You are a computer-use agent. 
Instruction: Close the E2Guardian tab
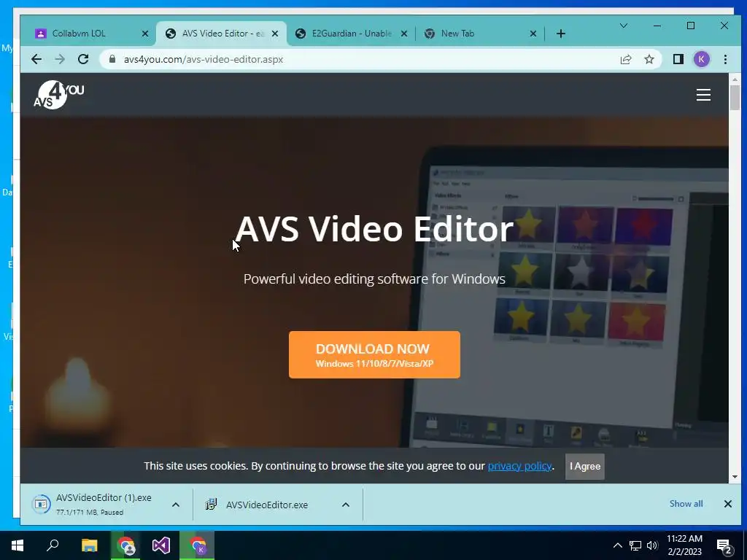[x=404, y=34]
